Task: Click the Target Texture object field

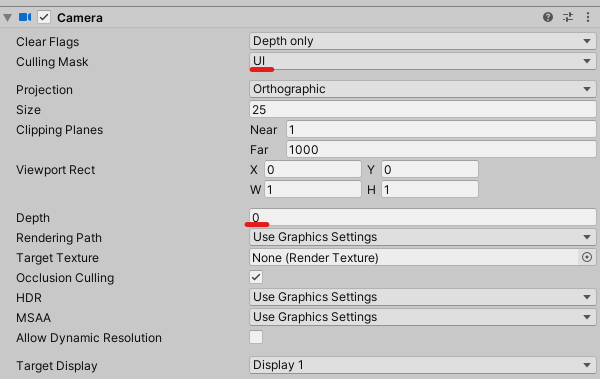Action: pos(413,257)
